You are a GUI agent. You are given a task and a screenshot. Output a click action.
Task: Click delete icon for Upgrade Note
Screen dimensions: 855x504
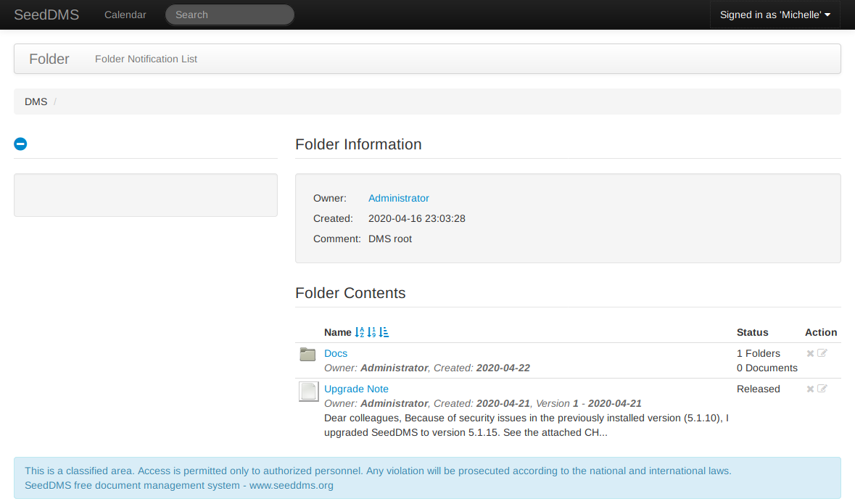(810, 389)
